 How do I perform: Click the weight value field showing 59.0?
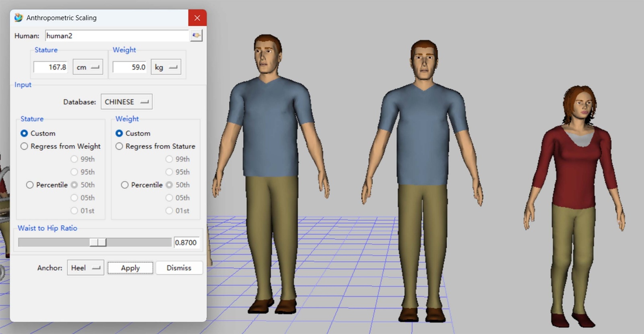(x=130, y=67)
